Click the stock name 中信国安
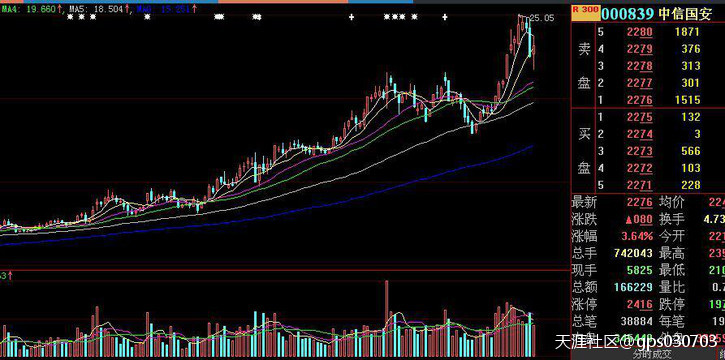The width and height of the screenshot is (725, 360). pos(685,14)
